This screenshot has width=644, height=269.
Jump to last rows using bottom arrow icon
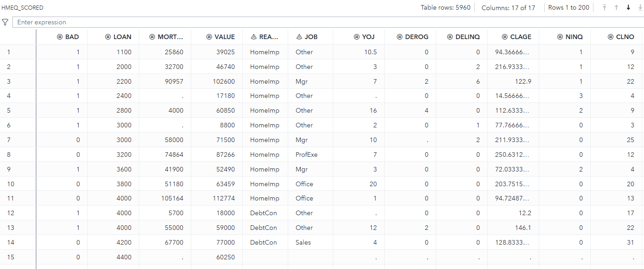click(640, 7)
